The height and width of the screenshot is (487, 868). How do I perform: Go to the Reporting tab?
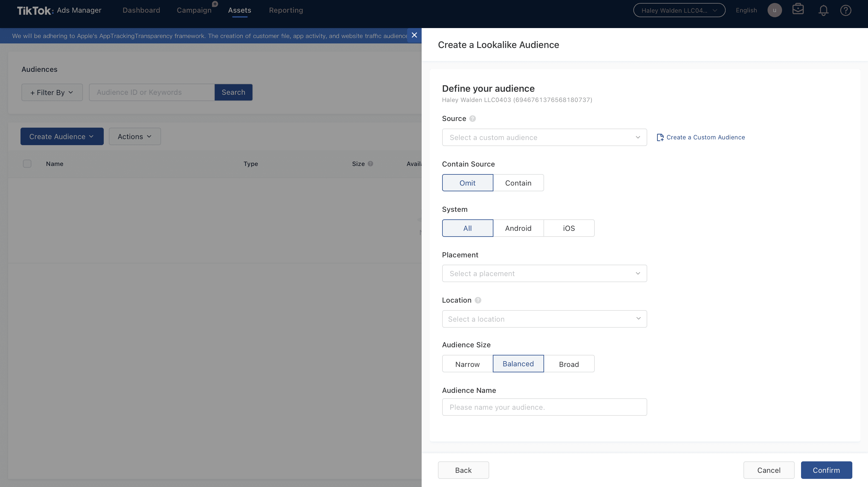(286, 10)
